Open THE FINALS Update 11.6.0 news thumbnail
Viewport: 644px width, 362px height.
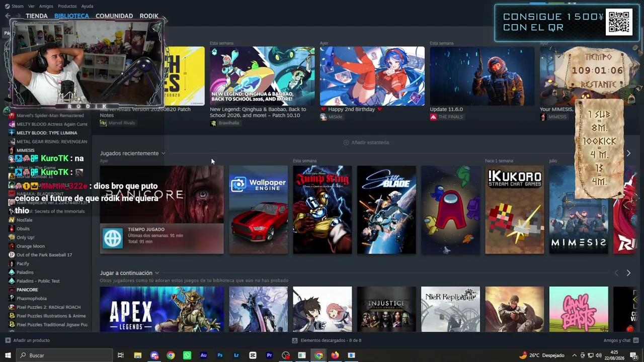[x=482, y=76]
